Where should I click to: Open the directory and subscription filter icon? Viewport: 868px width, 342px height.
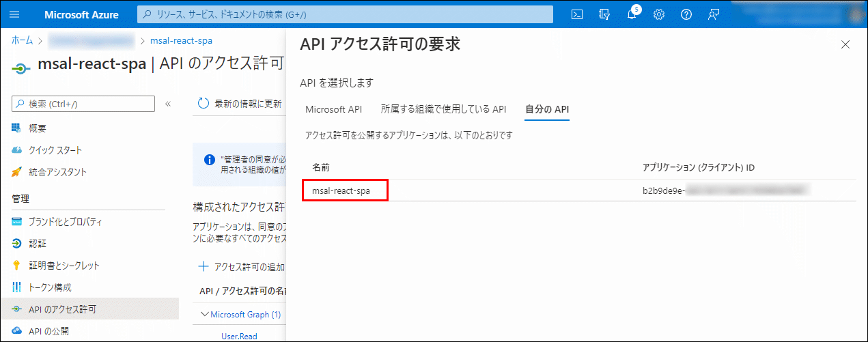604,14
